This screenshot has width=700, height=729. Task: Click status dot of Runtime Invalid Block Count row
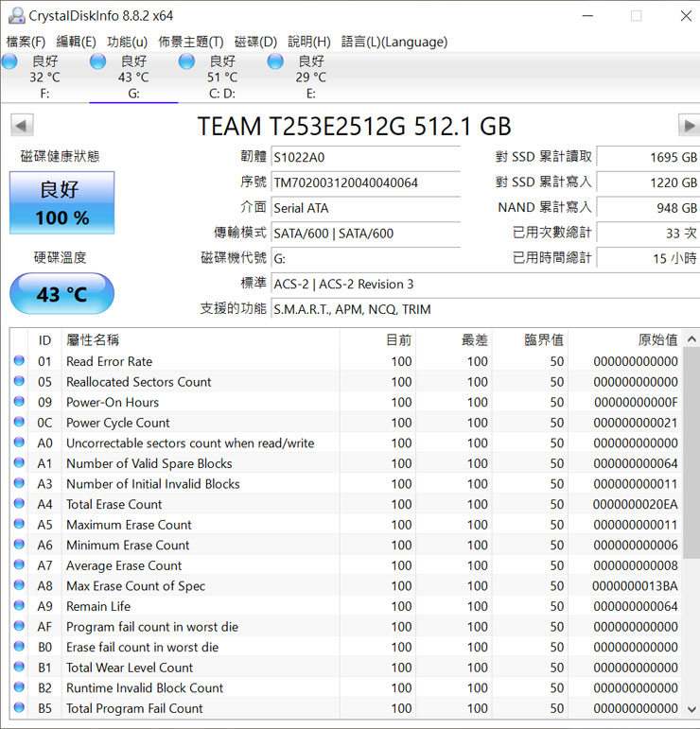tap(19, 687)
